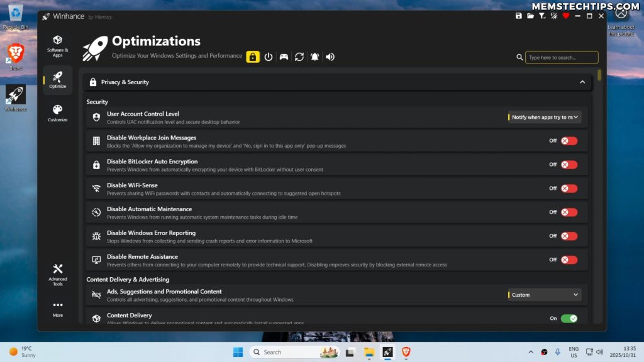Open the Custom dropdown for Ads and Suggestions
This screenshot has height=362, width=644.
click(544, 294)
